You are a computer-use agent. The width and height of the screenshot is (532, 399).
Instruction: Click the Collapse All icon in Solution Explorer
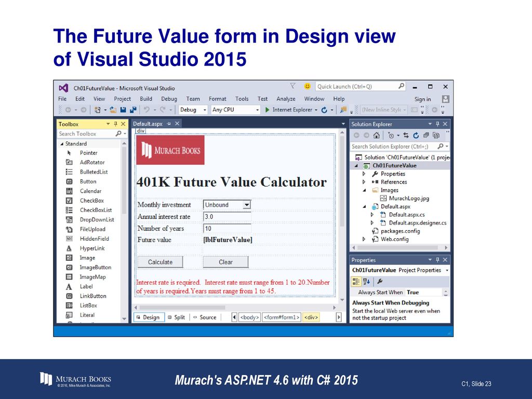click(x=426, y=136)
